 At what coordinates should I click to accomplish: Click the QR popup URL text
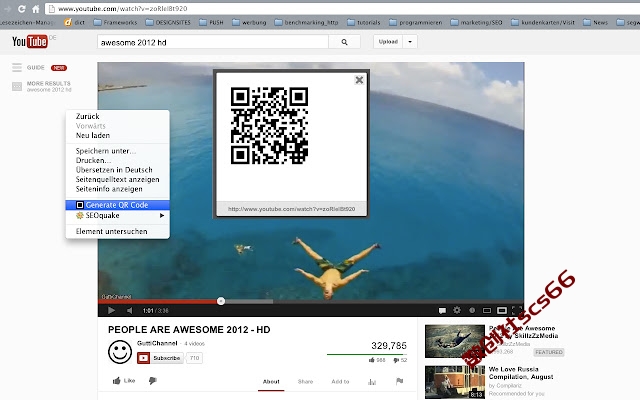point(291,209)
